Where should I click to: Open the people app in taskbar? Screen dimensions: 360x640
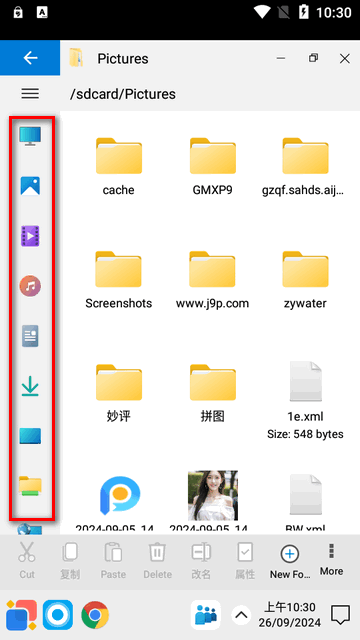pyautogui.click(x=206, y=614)
